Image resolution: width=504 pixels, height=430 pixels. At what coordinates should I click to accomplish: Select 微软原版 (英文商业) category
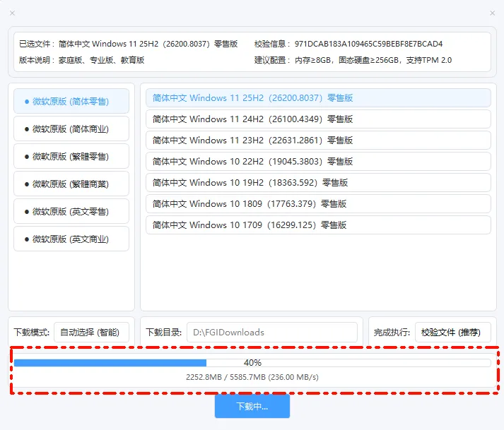(71, 239)
